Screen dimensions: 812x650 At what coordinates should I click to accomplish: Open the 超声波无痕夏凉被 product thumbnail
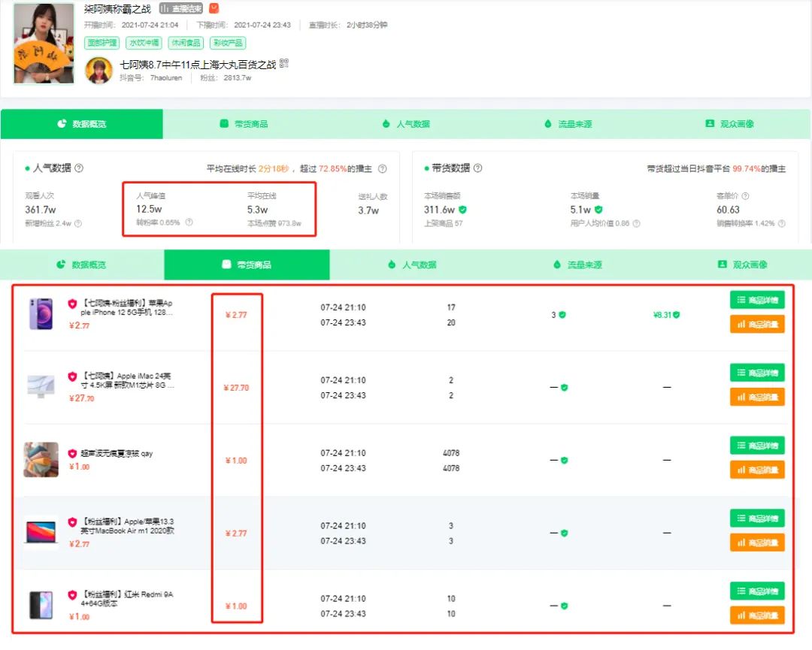coord(41,460)
